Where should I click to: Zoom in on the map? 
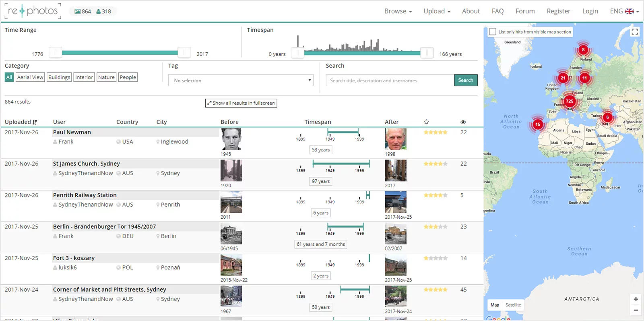pos(636,299)
